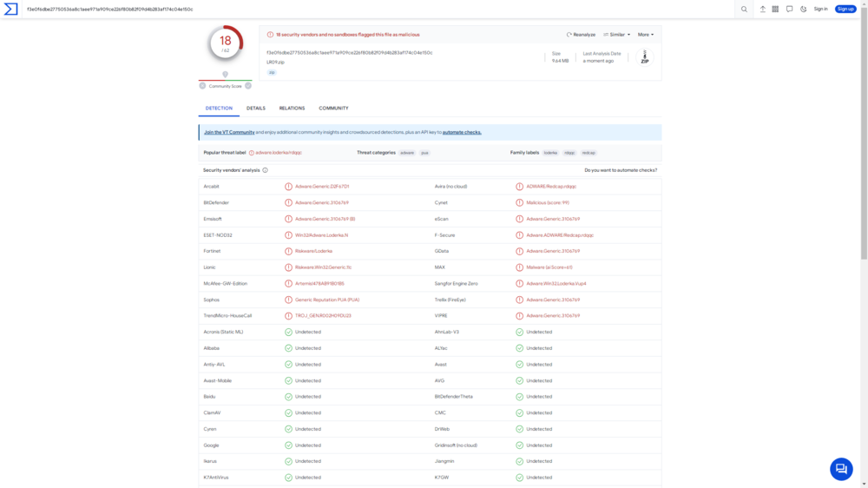868x488 pixels.
Task: Open the floating chat bubble button
Action: pos(840,469)
